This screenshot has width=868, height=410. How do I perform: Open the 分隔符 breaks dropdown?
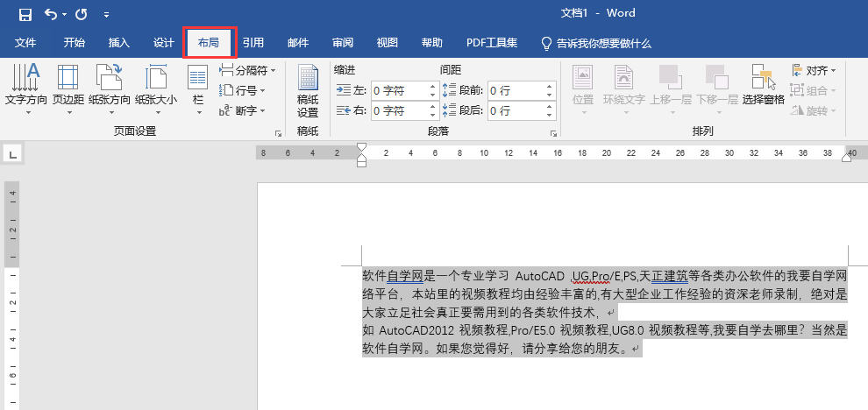[x=247, y=70]
